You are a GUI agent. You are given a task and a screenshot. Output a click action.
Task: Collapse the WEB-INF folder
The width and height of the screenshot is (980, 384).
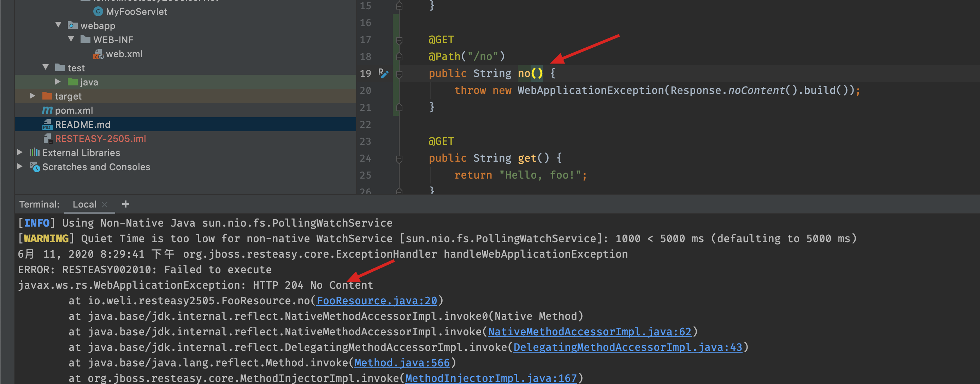[x=71, y=39]
